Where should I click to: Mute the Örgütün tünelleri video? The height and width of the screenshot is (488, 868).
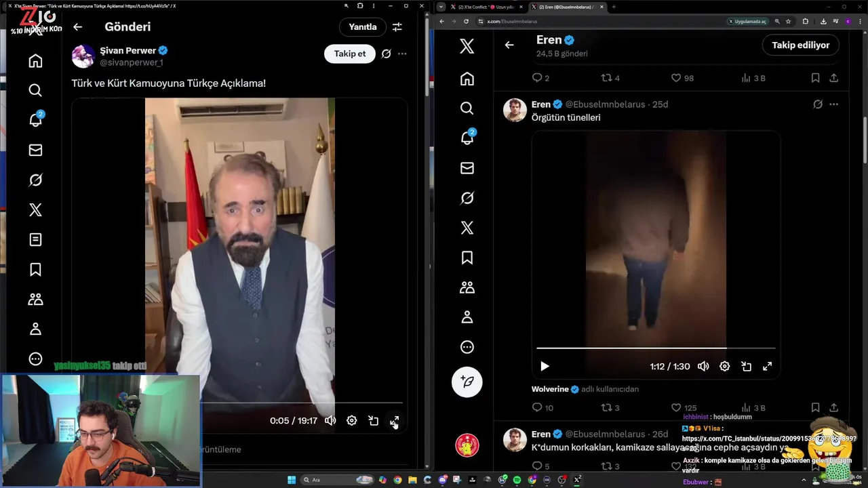coord(703,366)
